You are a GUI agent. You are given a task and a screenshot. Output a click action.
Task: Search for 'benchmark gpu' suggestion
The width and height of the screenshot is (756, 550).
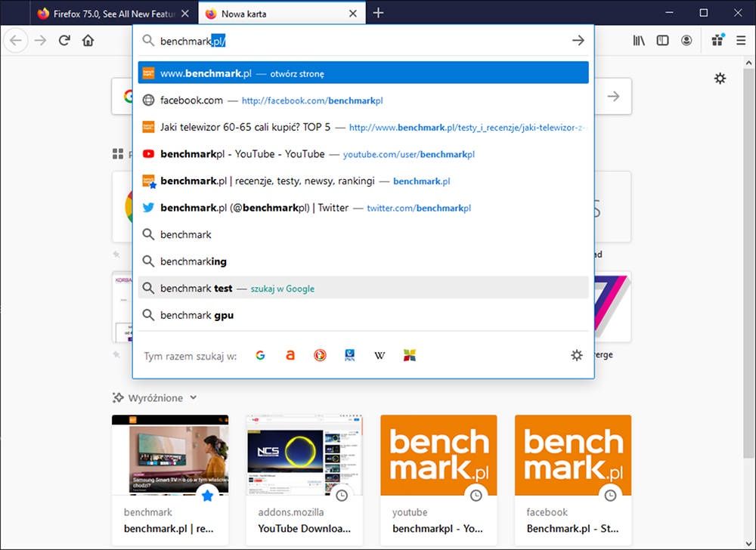click(x=363, y=315)
